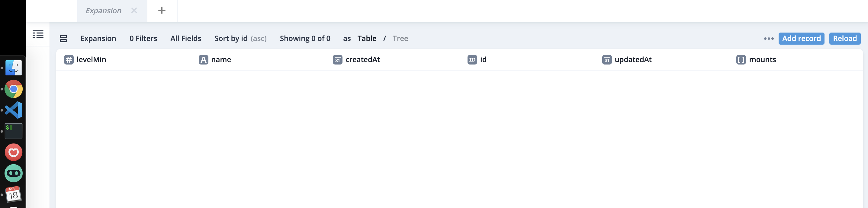This screenshot has width=868, height=208.
Task: Select the Expansion tab
Action: (x=103, y=11)
